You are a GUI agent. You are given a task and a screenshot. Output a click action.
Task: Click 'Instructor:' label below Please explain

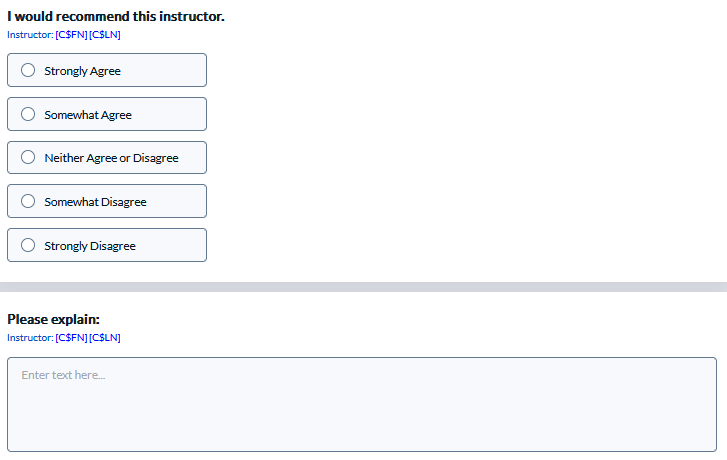click(30, 338)
